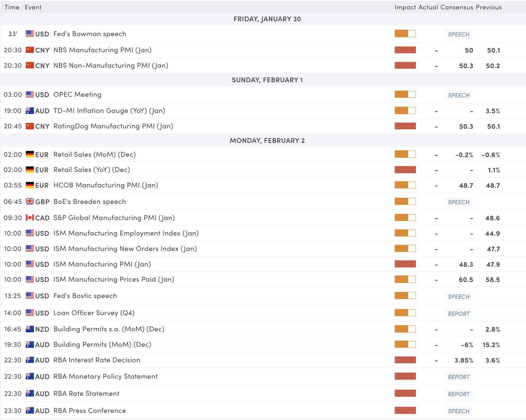Click the Australia flag beside TD-MI Inflation Gauge
This screenshot has width=526, height=420.
pyautogui.click(x=30, y=110)
